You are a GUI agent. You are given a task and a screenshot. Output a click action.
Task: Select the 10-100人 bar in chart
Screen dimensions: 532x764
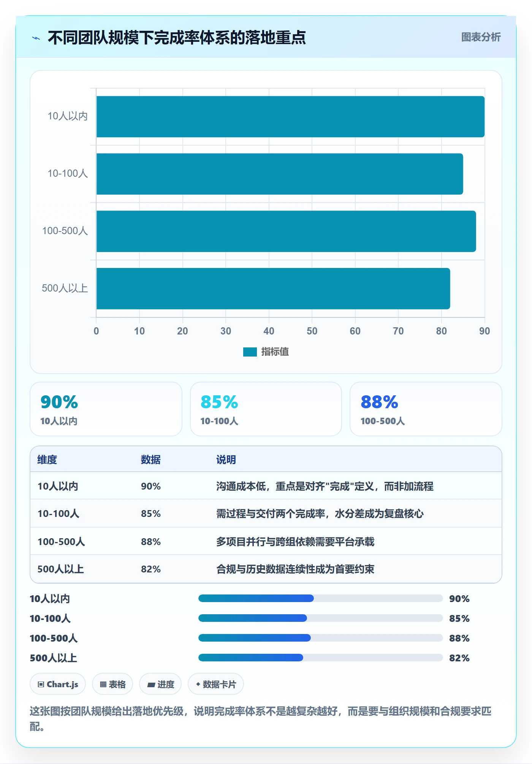pyautogui.click(x=280, y=174)
